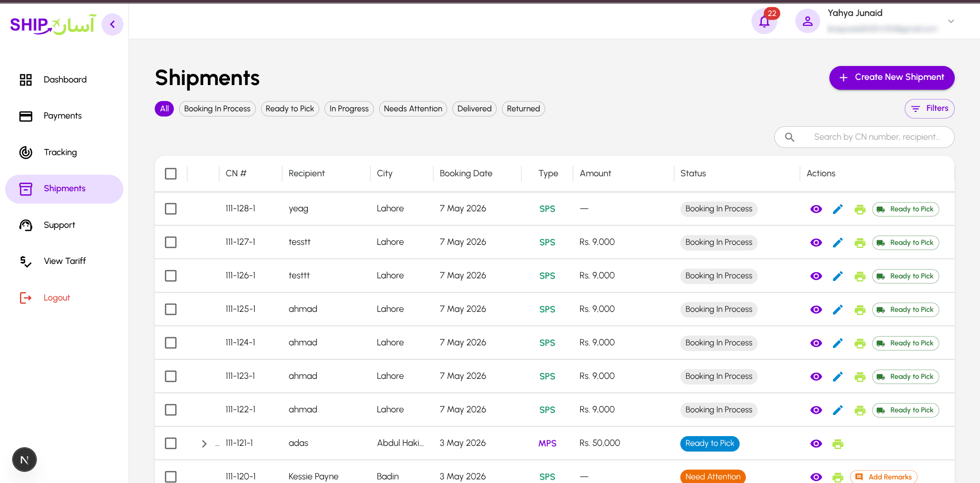Open Tracking from the sidebar
This screenshot has height=483, width=980.
(x=64, y=153)
